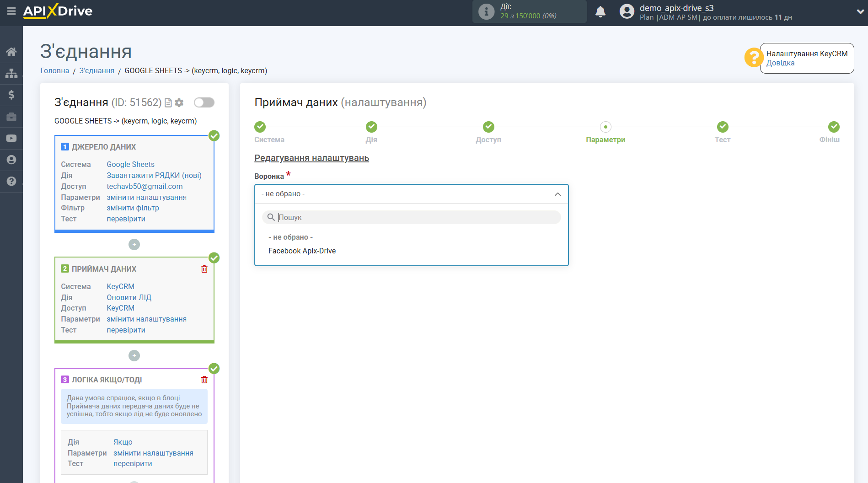Click the Редагування налаштувань heading
This screenshot has width=868, height=483.
(311, 158)
